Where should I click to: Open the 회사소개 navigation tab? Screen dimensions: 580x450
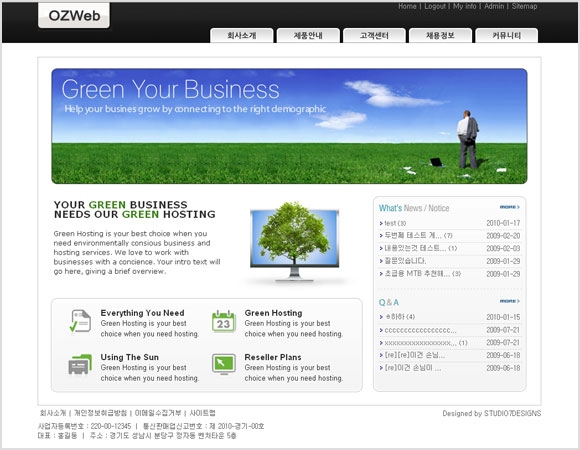[x=242, y=35]
